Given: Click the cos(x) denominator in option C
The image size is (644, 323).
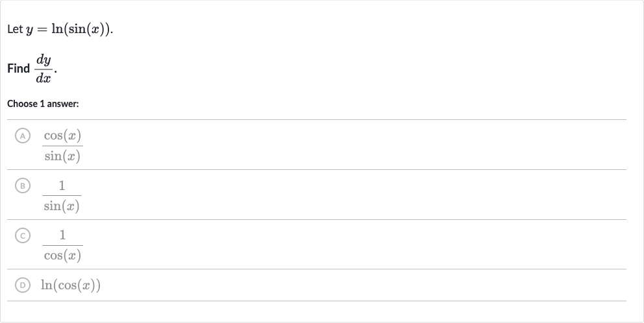Looking at the screenshot, I should click(x=62, y=256).
